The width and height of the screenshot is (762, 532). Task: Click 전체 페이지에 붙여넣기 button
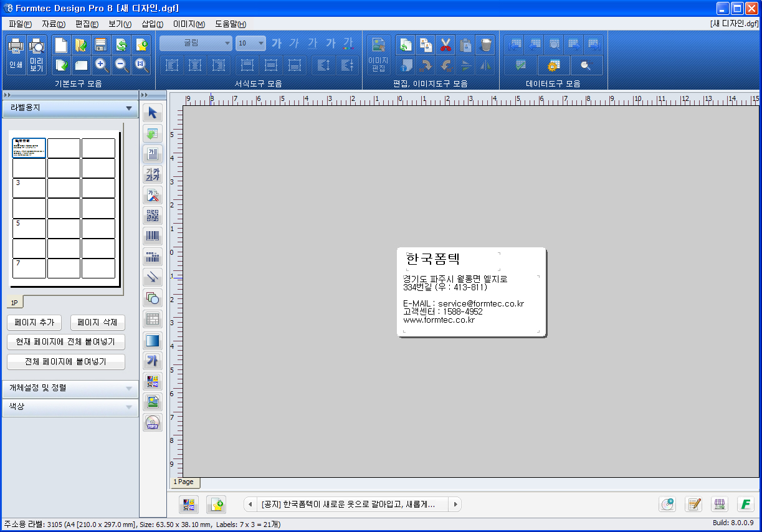[66, 362]
